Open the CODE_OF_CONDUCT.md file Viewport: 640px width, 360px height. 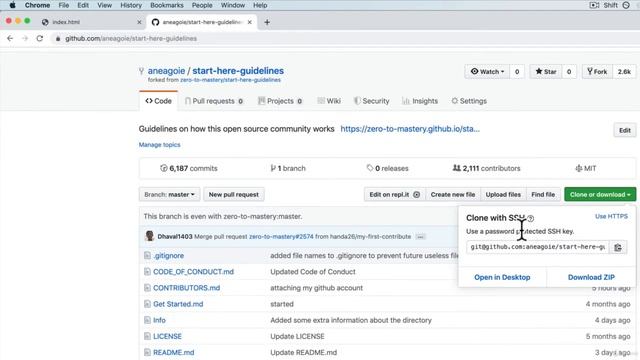tap(193, 272)
